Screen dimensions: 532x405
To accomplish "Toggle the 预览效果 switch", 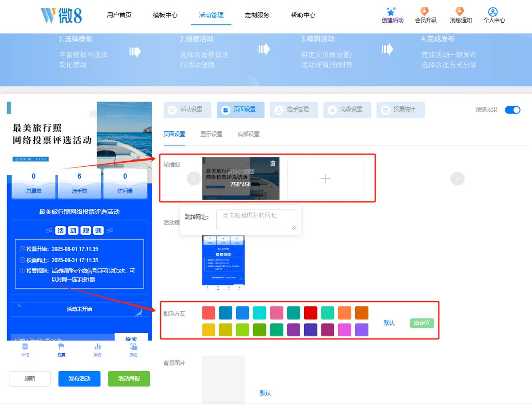I will pos(512,110).
